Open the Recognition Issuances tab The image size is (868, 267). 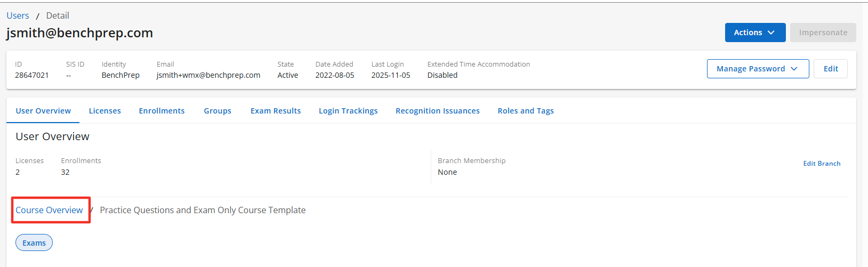point(437,111)
